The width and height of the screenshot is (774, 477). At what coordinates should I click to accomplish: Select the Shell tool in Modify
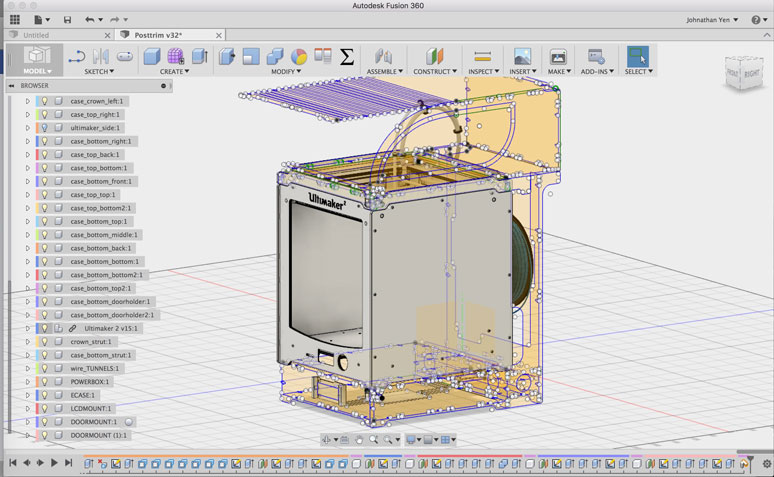click(x=251, y=56)
